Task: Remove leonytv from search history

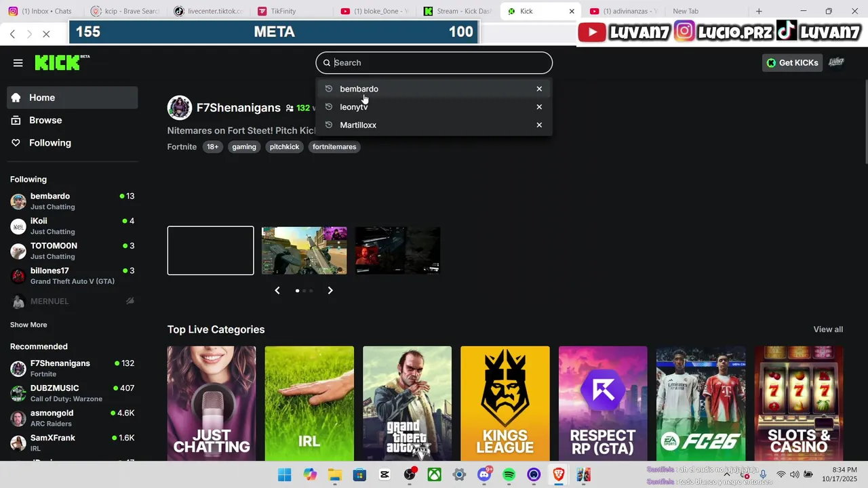Action: pos(539,107)
